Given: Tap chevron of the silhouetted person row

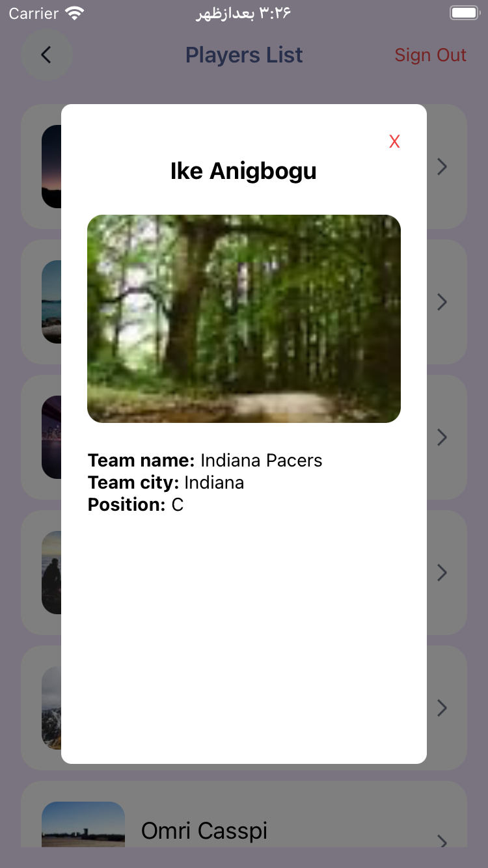Looking at the screenshot, I should (442, 573).
